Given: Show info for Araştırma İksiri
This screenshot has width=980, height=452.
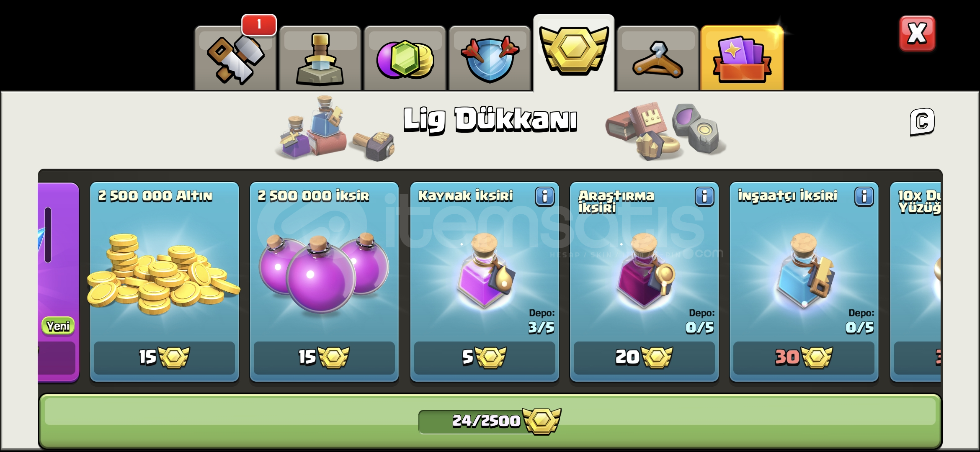Looking at the screenshot, I should coord(704,196).
